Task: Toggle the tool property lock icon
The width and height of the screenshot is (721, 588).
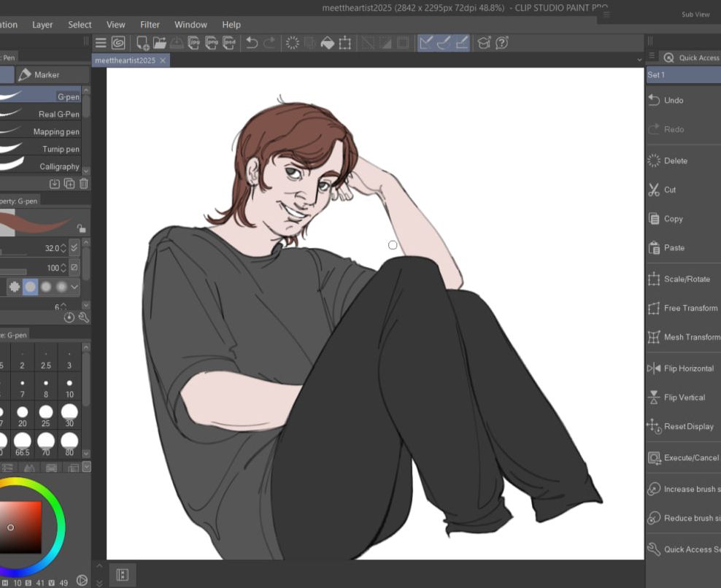Action: click(81, 228)
